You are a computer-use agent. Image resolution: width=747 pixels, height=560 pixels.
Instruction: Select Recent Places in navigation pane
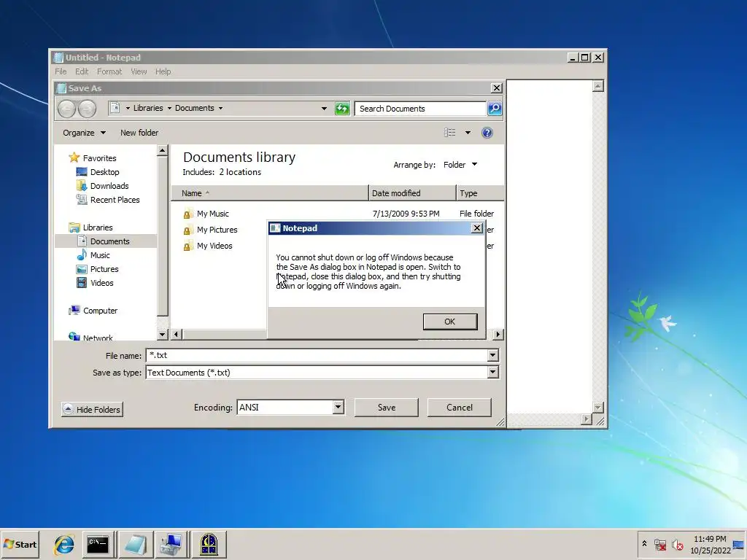click(115, 200)
